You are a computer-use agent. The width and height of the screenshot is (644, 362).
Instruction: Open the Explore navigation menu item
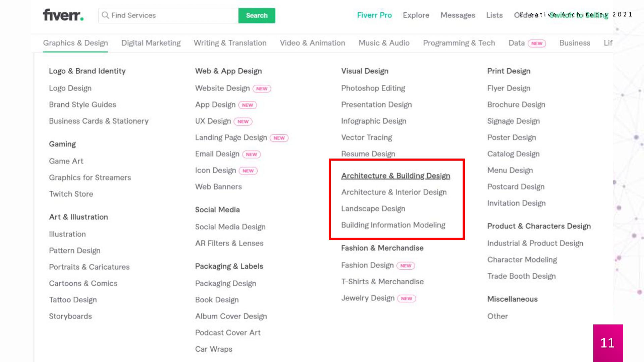pyautogui.click(x=416, y=15)
